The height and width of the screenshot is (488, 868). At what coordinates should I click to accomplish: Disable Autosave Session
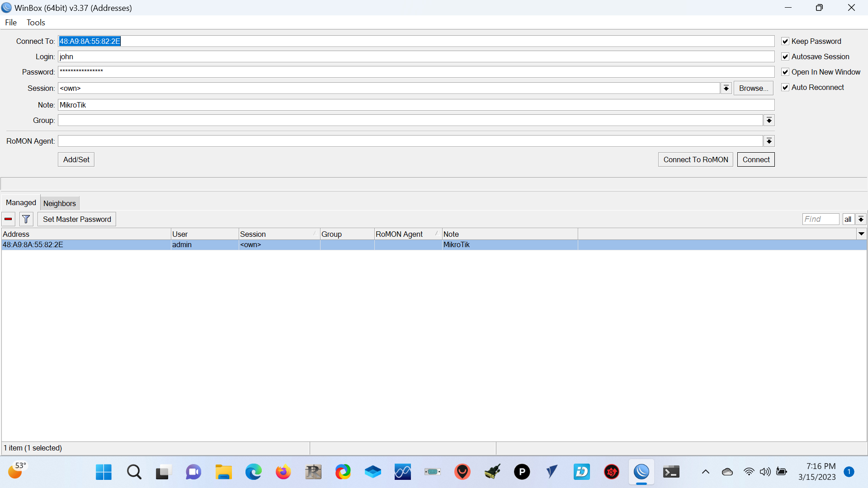(x=786, y=56)
